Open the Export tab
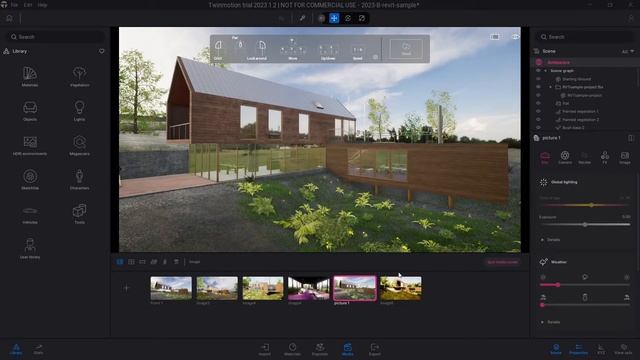This screenshot has width=640, height=360. pyautogui.click(x=375, y=349)
